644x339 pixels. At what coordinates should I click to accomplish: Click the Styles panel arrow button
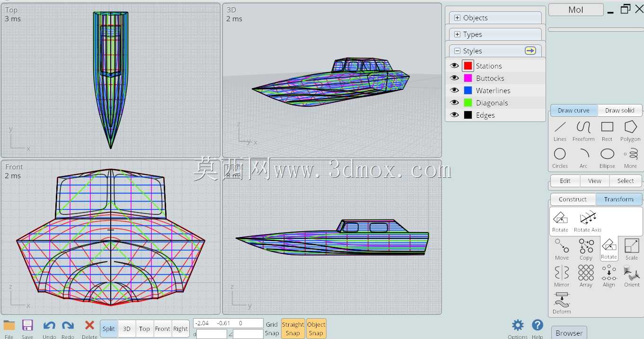530,51
